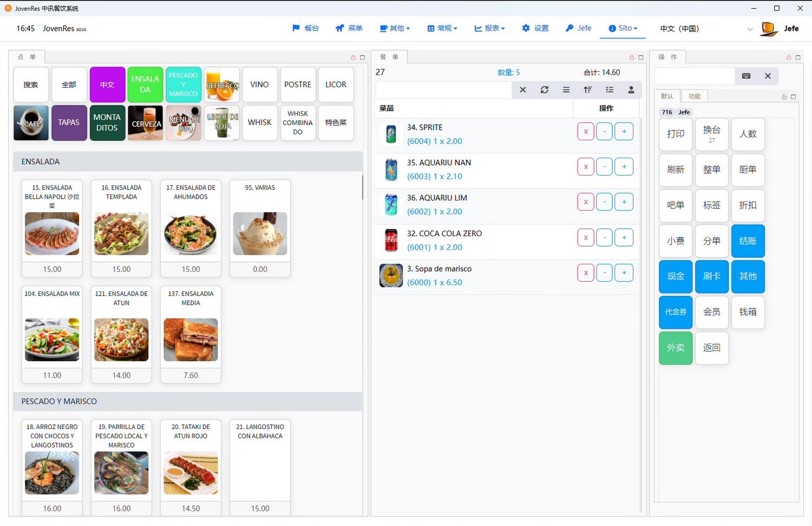This screenshot has width=812, height=526.
Task: Toggle the lock icon on 点单 panel
Action: point(353,57)
